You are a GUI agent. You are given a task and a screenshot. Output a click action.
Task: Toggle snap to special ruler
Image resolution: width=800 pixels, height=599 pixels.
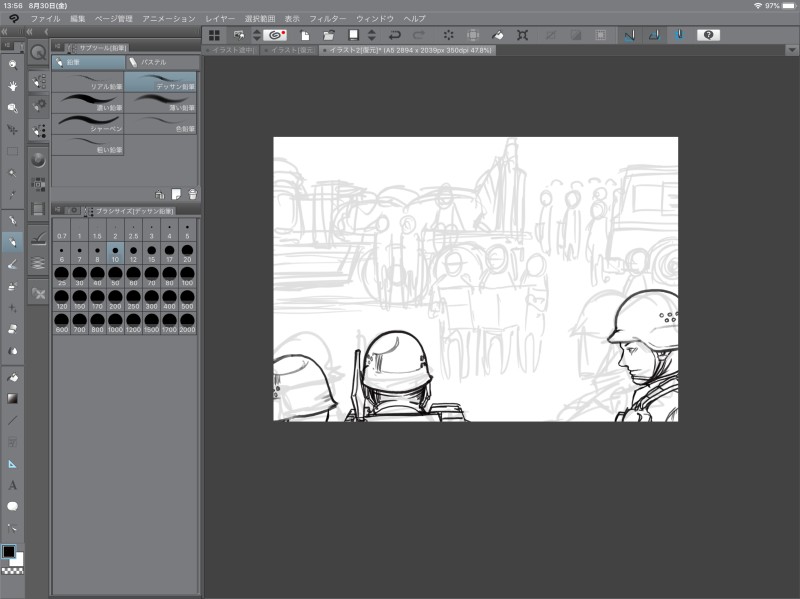point(654,35)
